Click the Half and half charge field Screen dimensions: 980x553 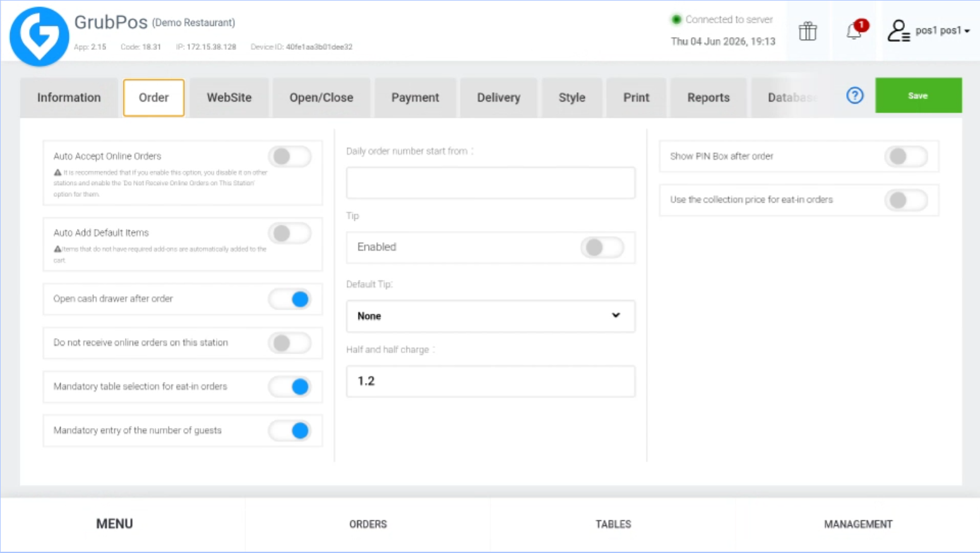[491, 381]
